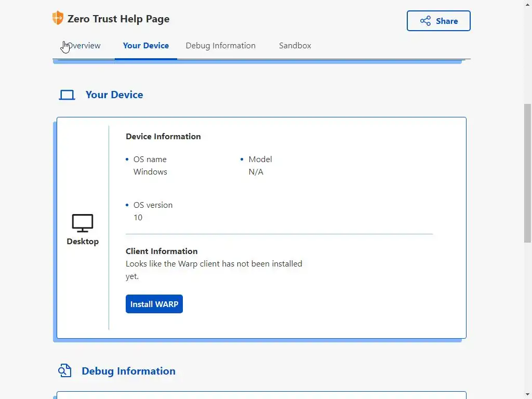Click the Desktop monitor icon

click(x=82, y=223)
